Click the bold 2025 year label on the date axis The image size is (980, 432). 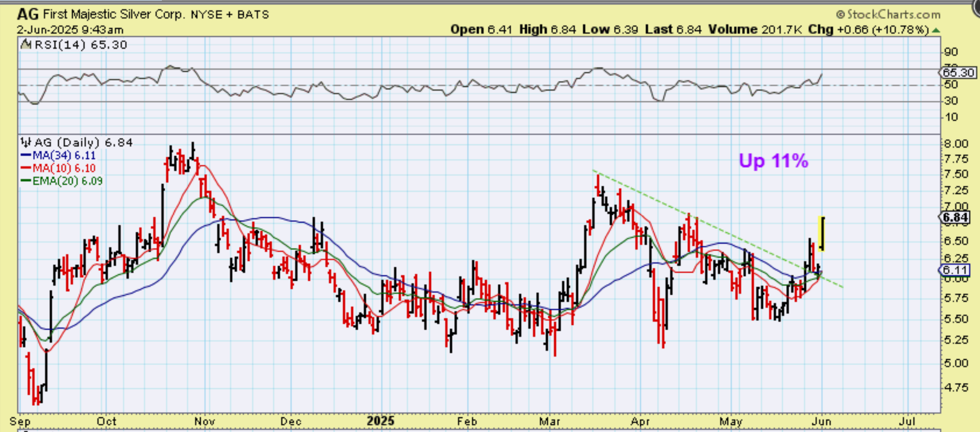tap(380, 421)
